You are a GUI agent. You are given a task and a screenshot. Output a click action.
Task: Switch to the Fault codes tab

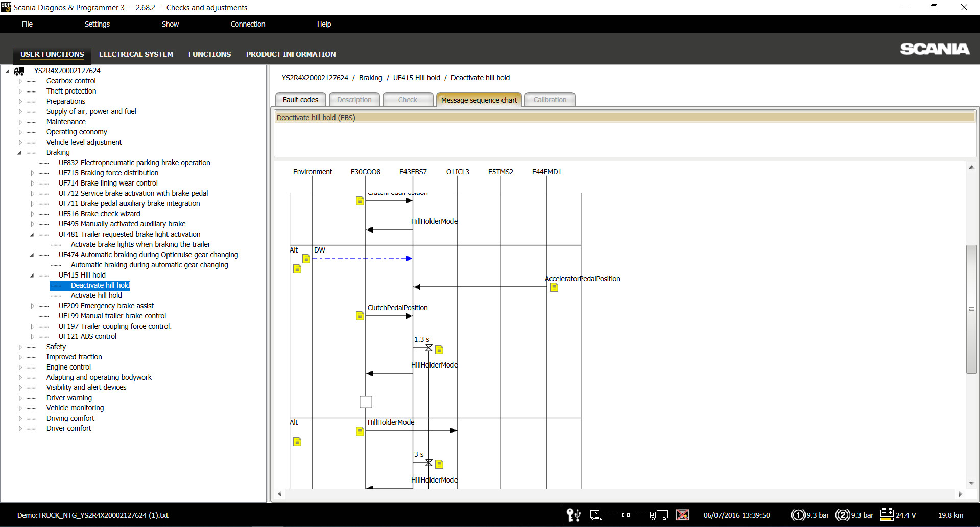(300, 100)
